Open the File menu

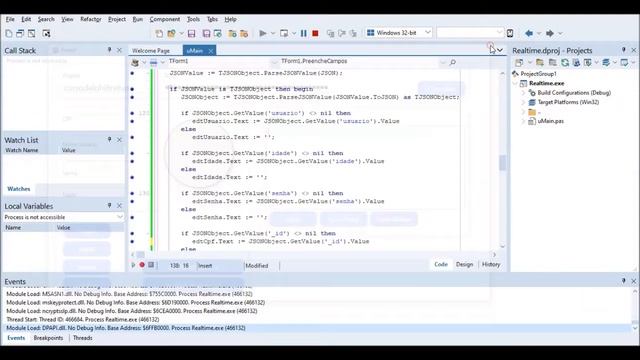click(10, 19)
